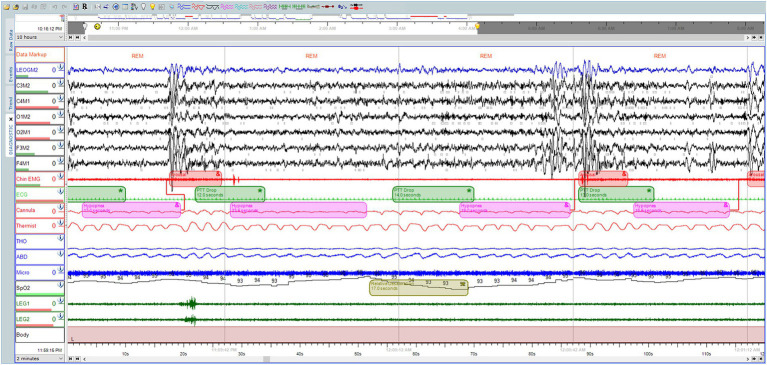Click the PTT Drop 12.5 seconds event
This screenshot has width=767, height=365.
tap(230, 194)
